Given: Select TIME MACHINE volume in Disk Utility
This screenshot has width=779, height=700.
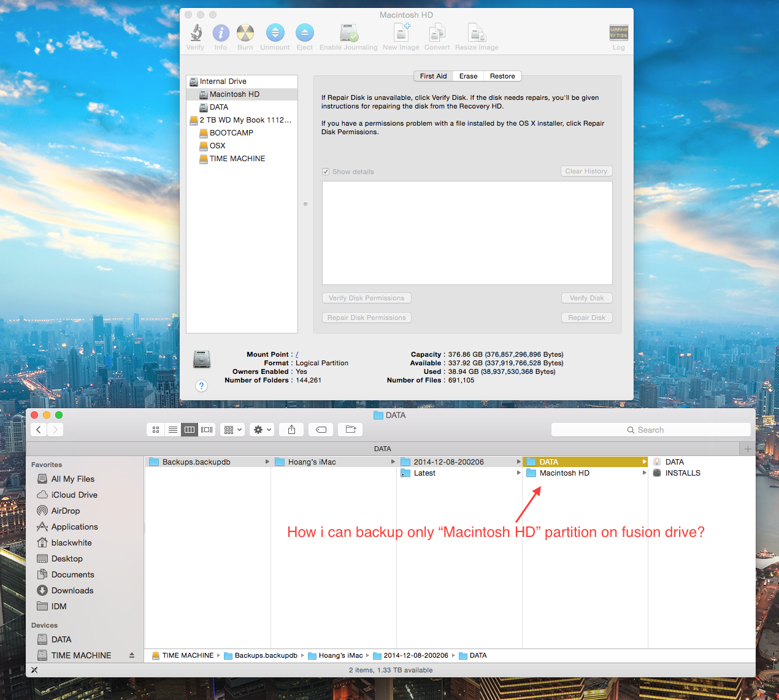Looking at the screenshot, I should (242, 159).
